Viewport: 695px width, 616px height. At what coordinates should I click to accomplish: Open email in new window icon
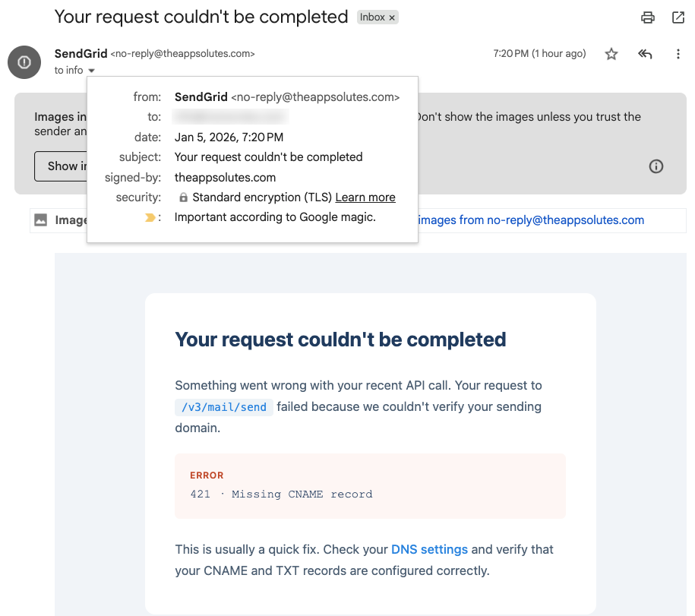[x=678, y=17]
